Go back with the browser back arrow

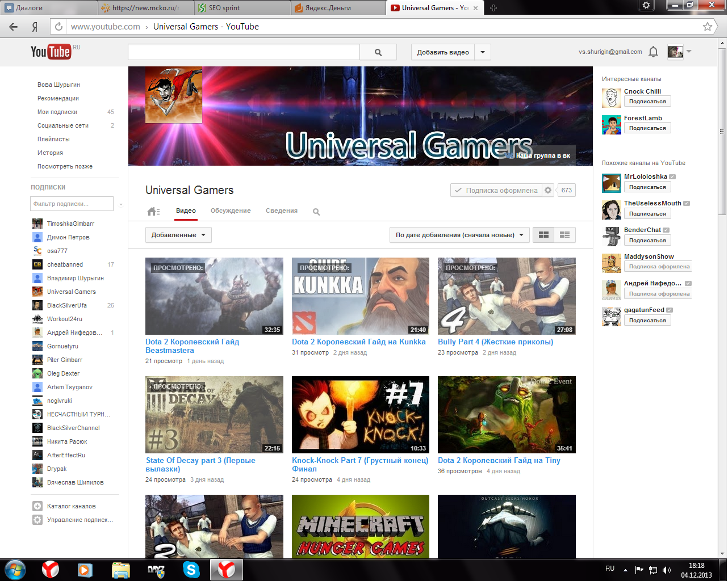tap(14, 27)
